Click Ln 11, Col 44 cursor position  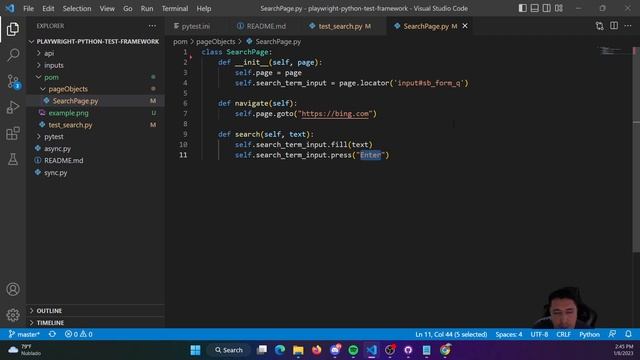pos(451,334)
